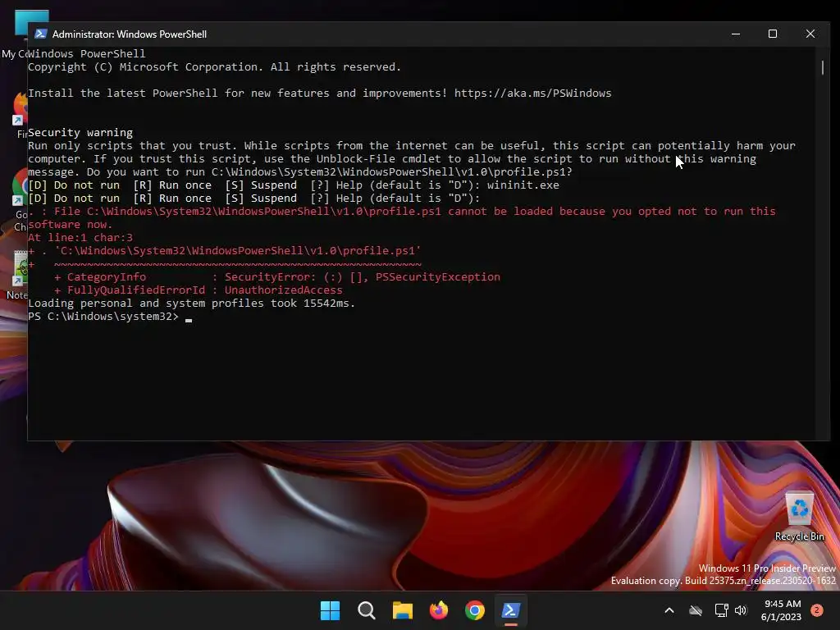Click the 'At line:1 char:3' text
Screen dimensions: 840x630
(x=80, y=237)
